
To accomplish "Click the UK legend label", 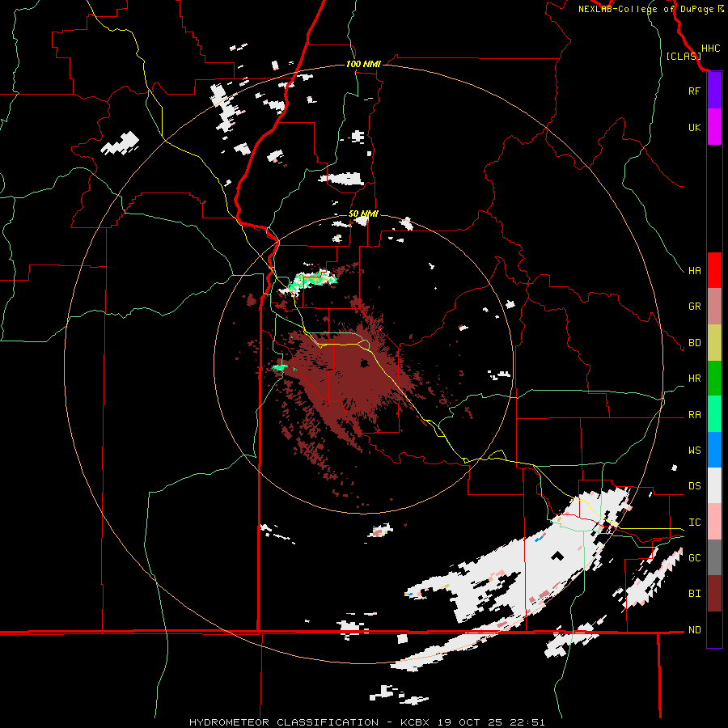I will pos(694,127).
